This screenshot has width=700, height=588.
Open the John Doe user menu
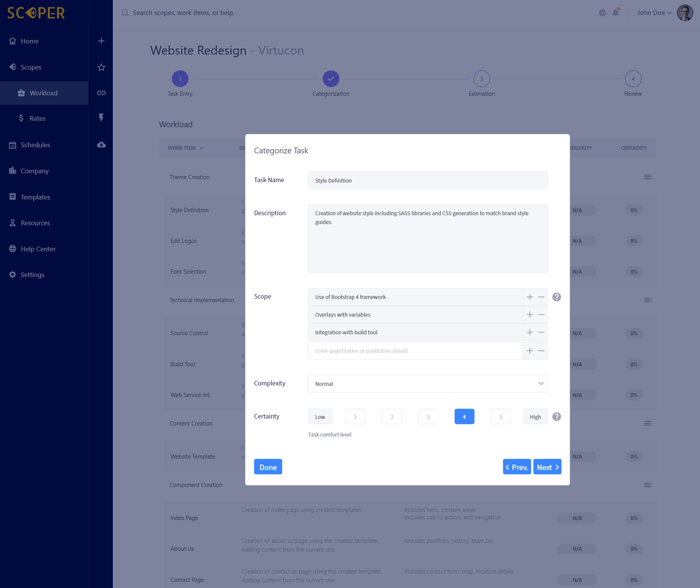tap(654, 13)
